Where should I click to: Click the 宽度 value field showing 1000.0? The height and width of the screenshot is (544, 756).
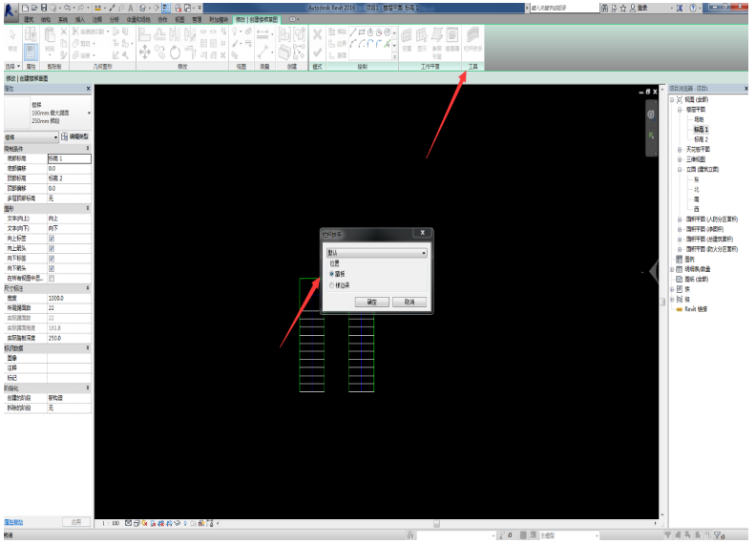[69, 298]
